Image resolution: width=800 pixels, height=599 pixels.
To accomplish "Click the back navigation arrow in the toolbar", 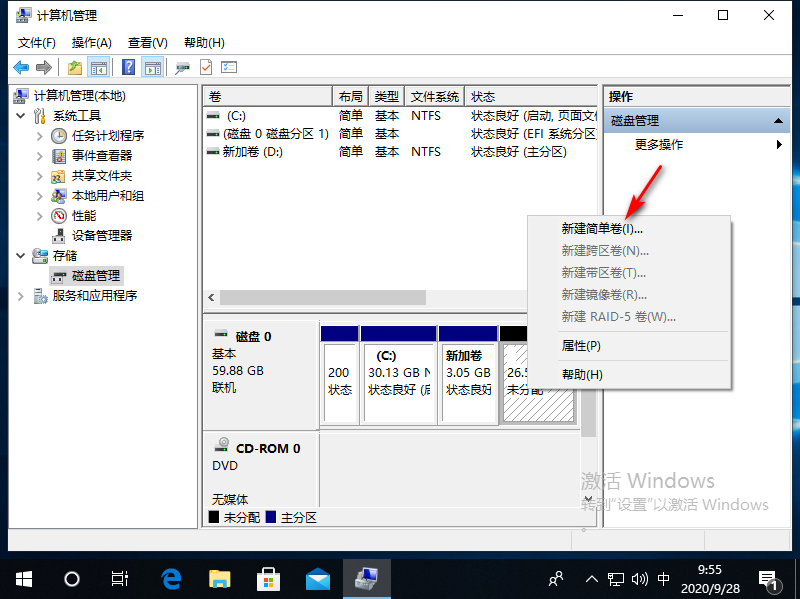I will click(x=20, y=67).
